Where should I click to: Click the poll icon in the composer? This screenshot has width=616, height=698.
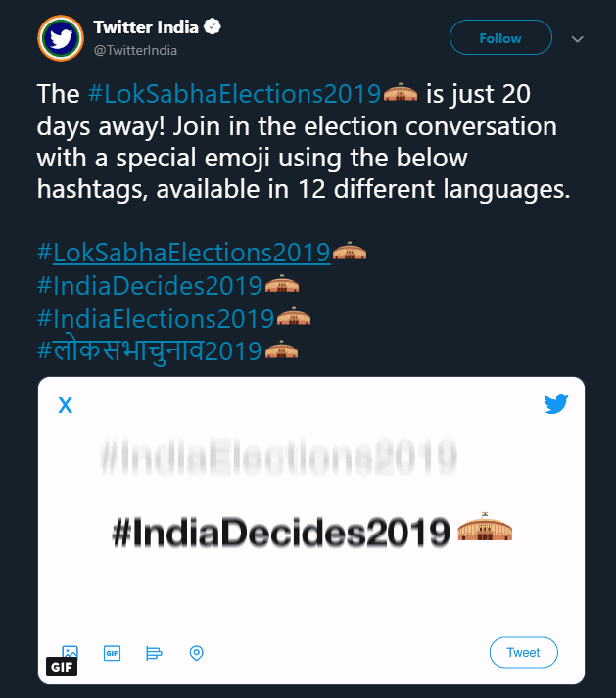(x=154, y=653)
